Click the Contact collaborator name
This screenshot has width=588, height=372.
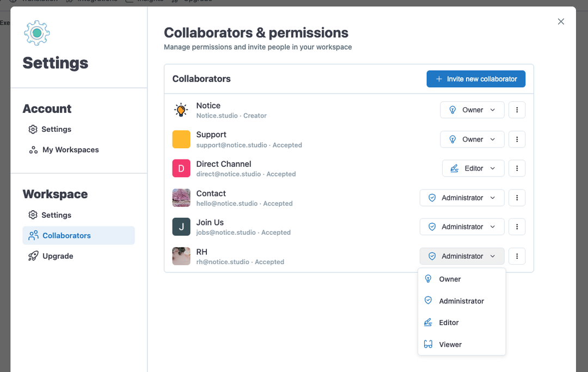211,193
